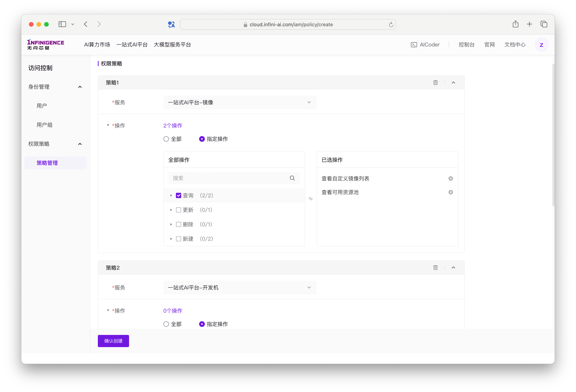Remove 查看可用资源池 from selected operations
Screen dimensions: 576x392
click(x=451, y=192)
